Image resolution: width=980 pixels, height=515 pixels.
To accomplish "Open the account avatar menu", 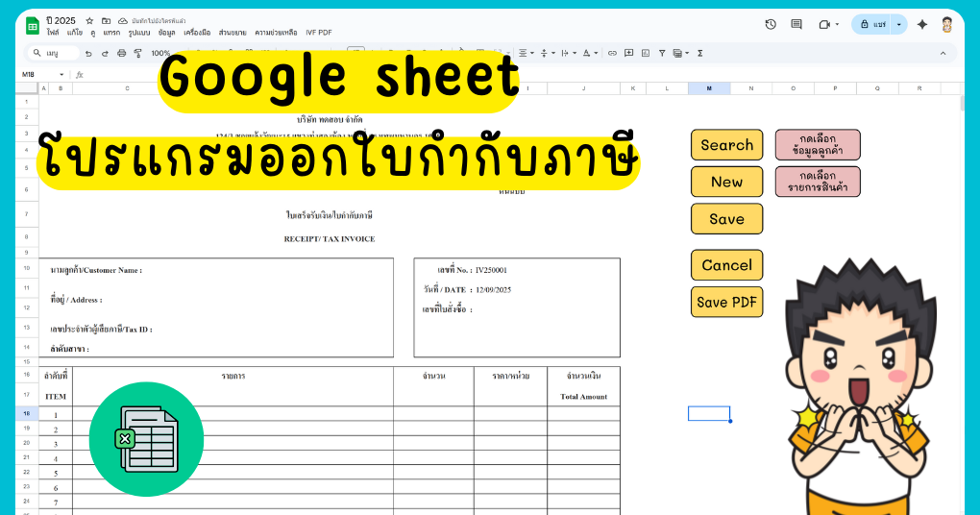I will tap(947, 24).
